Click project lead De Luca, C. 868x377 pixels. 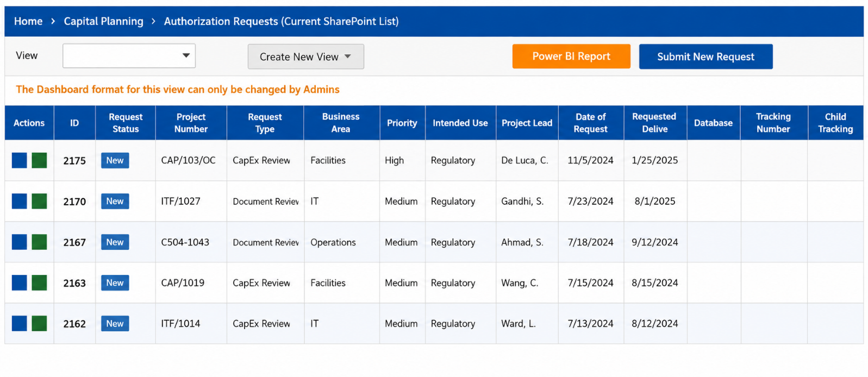coord(524,160)
